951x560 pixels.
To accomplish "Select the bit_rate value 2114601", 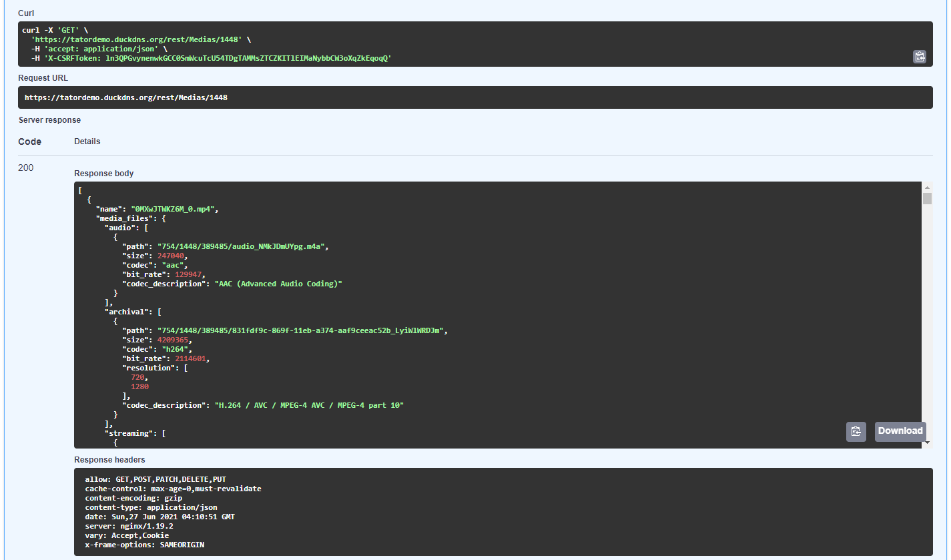I will pos(192,358).
